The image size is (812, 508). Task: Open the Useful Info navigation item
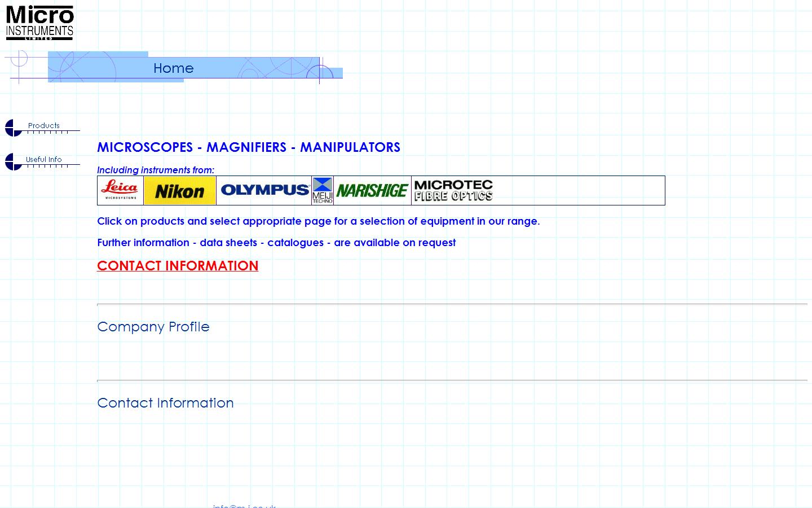pos(43,161)
